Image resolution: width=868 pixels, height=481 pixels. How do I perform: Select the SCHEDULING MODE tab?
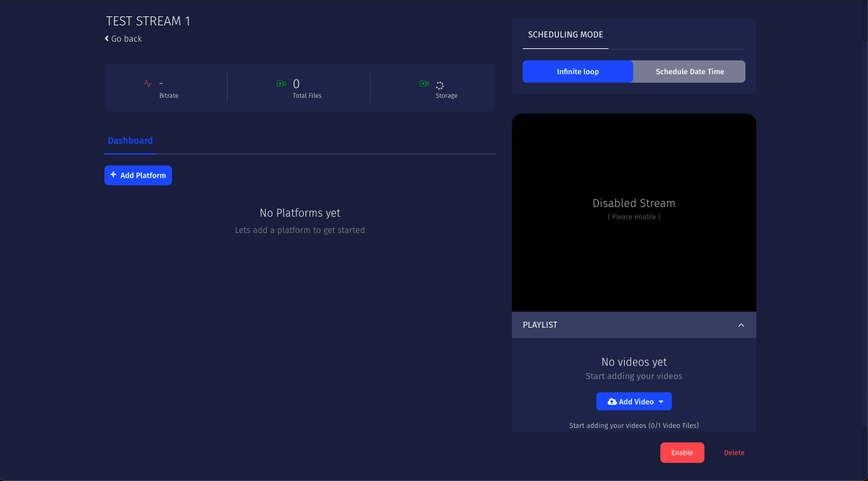pyautogui.click(x=566, y=34)
